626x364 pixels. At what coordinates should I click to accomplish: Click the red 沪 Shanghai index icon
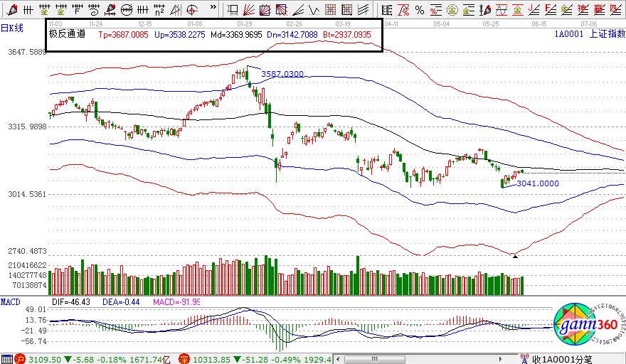tap(21, 358)
